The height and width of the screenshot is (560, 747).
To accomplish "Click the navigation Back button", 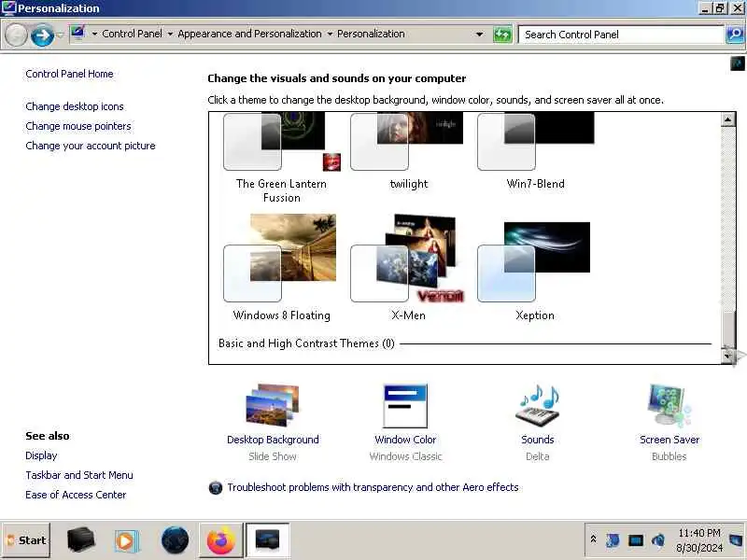I will 16,35.
